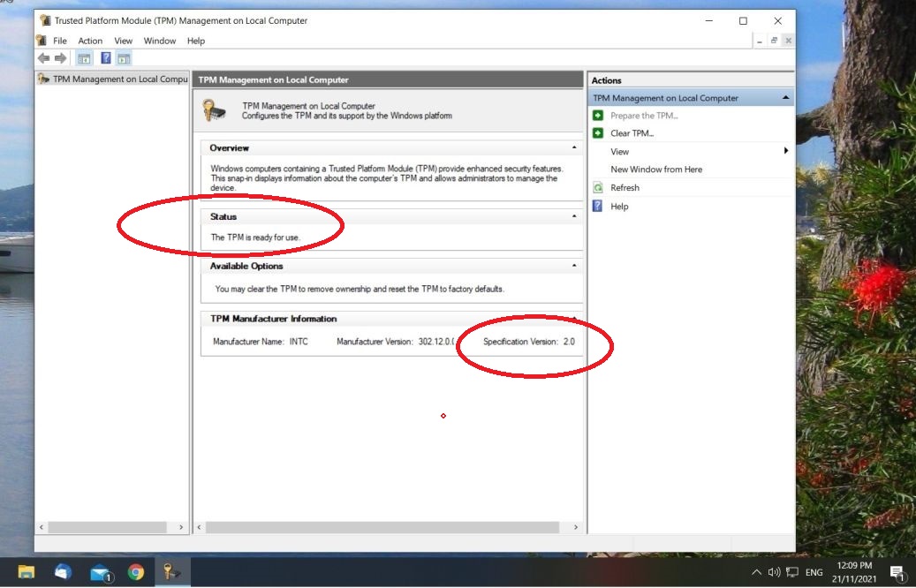Toggle Show/Hide Console Tree toolbar icon
The height and width of the screenshot is (588, 916).
click(x=84, y=58)
